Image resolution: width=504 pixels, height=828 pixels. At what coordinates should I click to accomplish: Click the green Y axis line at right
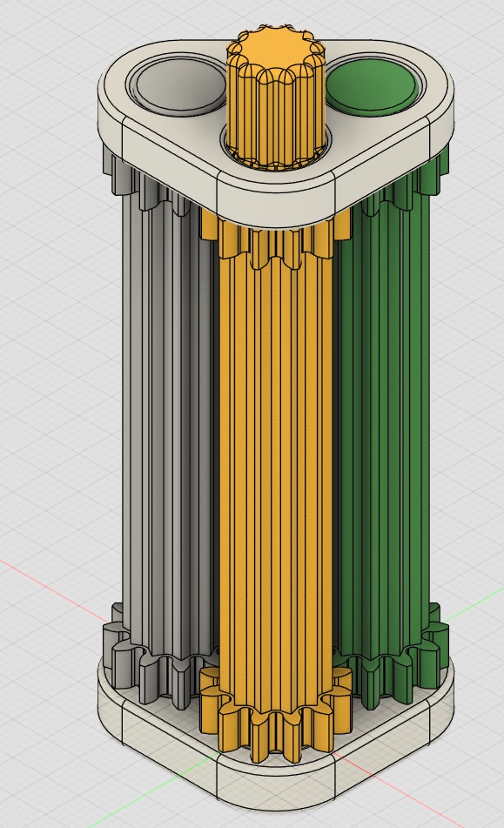tap(475, 601)
